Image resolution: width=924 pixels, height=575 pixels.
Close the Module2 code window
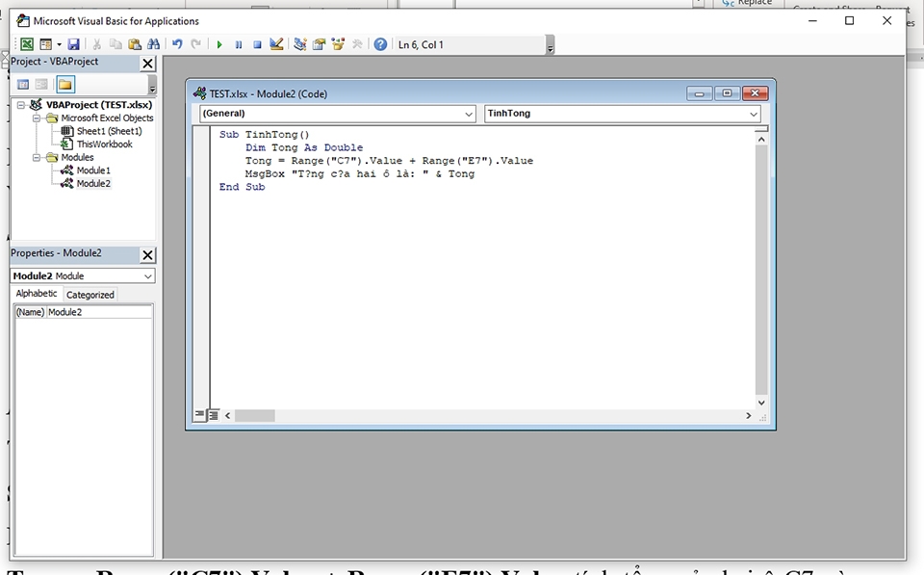[x=755, y=93]
